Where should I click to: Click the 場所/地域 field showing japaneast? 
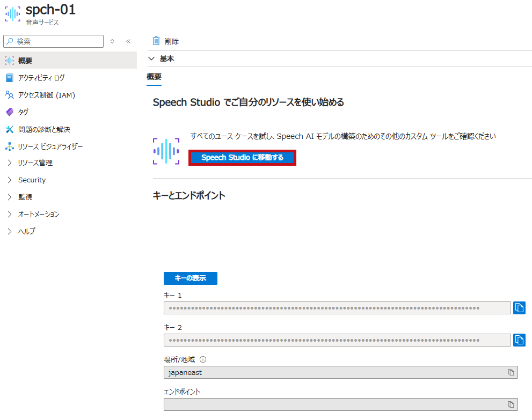click(341, 372)
